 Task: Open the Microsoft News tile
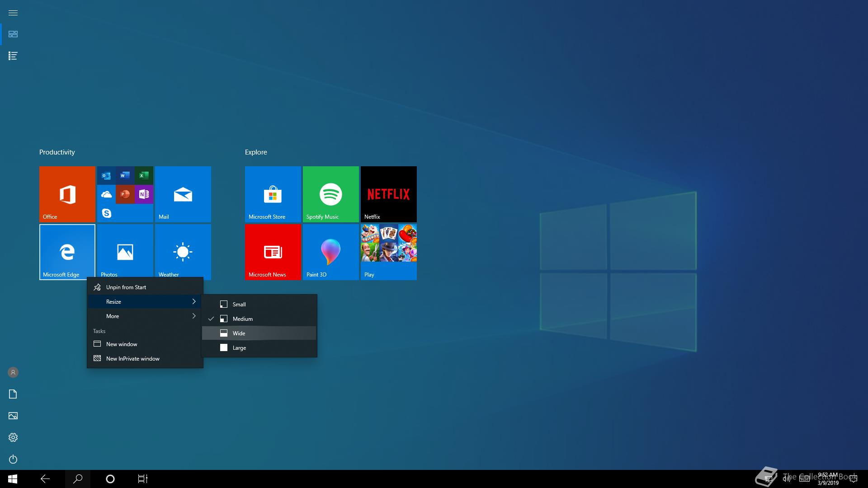click(x=273, y=252)
